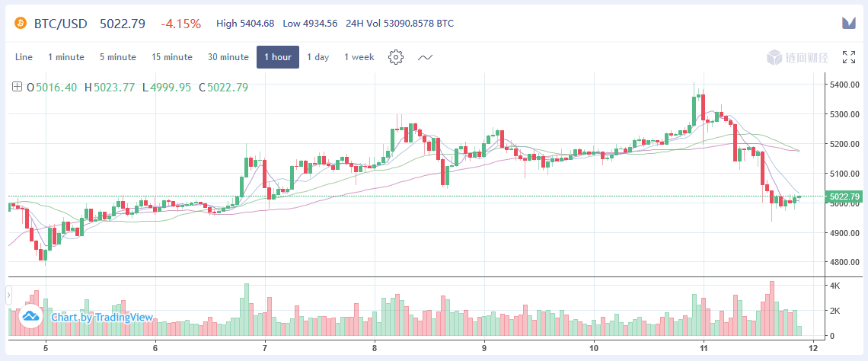Image resolution: width=868 pixels, height=361 pixels.
Task: Click the cube watermark logo
Action: [774, 57]
